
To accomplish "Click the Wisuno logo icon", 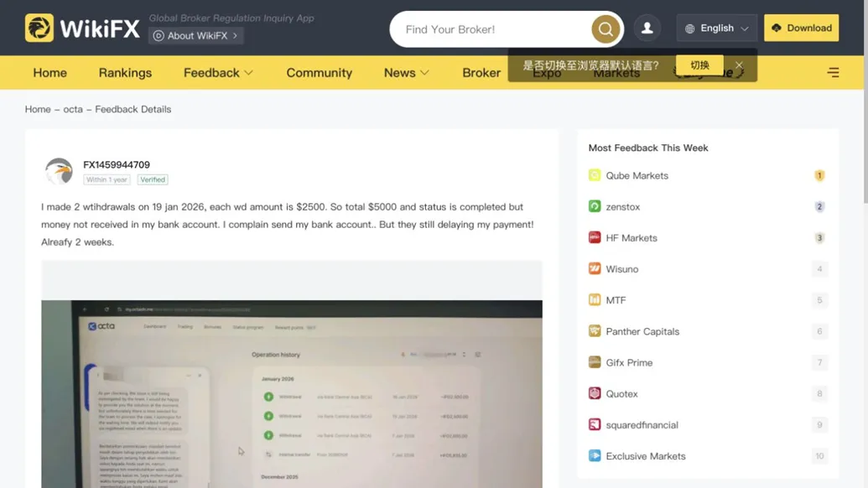I will (x=595, y=269).
